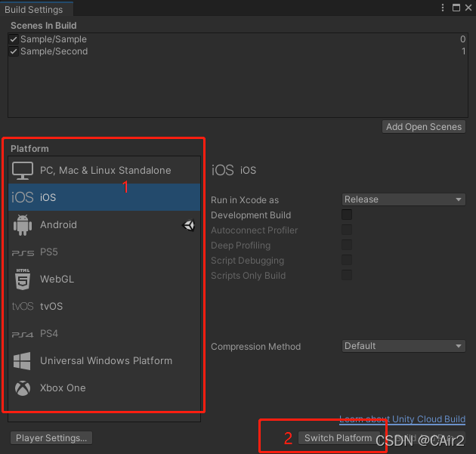Uncheck the Sample/Sample scene checkbox
This screenshot has height=454, width=476.
tap(14, 39)
